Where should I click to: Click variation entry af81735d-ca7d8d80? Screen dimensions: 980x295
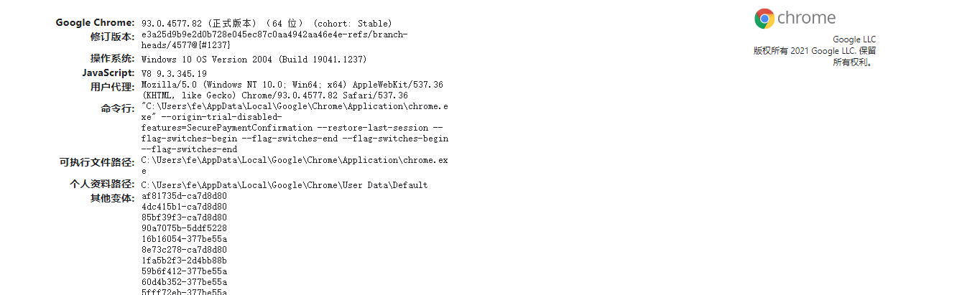(x=184, y=196)
